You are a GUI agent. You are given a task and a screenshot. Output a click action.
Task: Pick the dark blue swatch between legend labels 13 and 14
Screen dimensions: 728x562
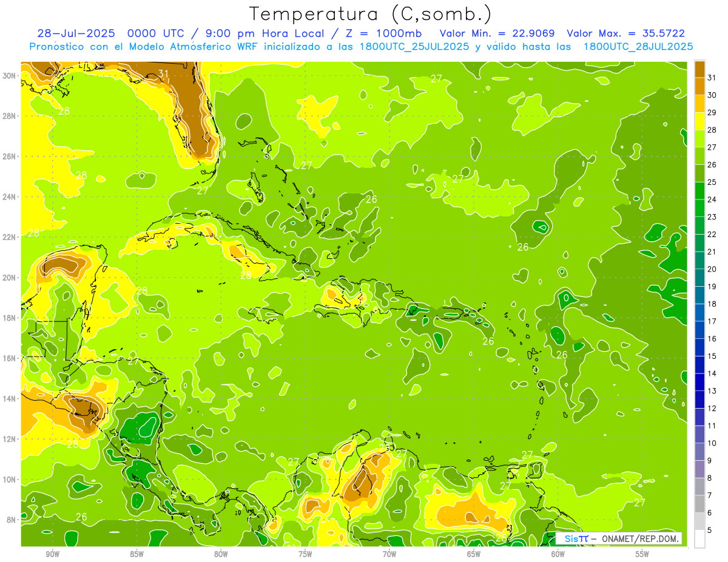pos(699,382)
